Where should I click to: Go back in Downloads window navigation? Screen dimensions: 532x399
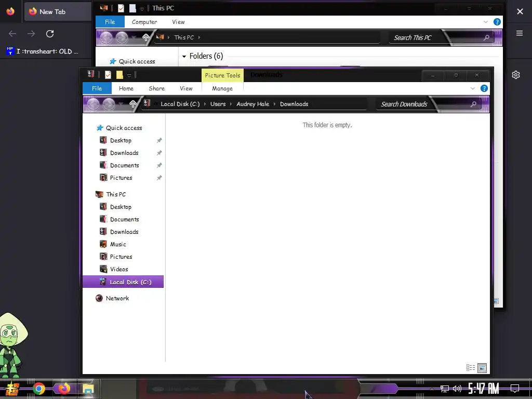tap(94, 104)
